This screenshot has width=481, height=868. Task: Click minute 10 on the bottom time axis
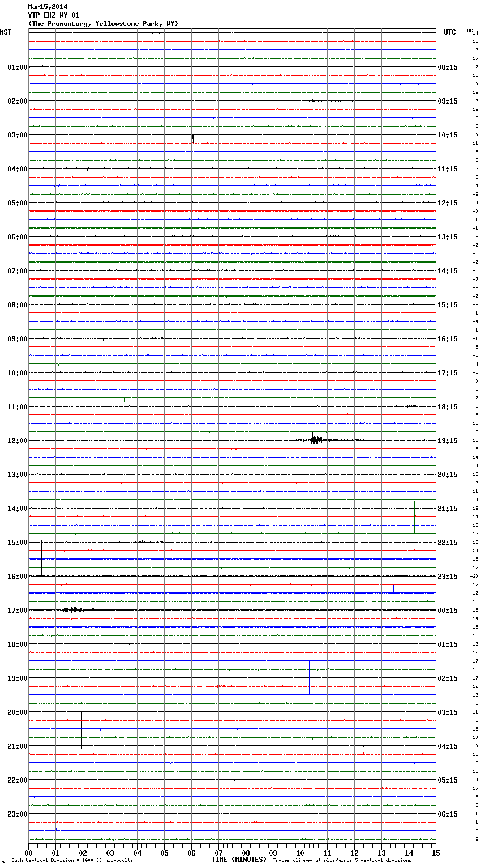(300, 853)
